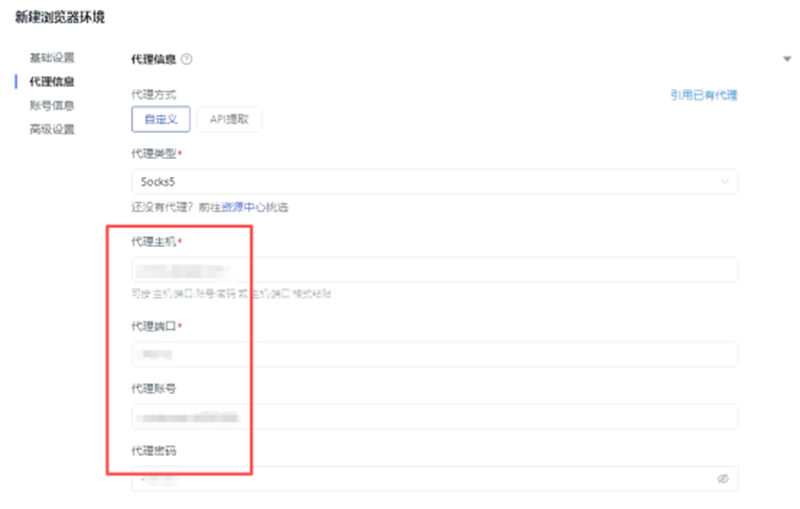This screenshot has width=800, height=509.
Task: Click the 代理主机 input field
Action: tap(435, 269)
